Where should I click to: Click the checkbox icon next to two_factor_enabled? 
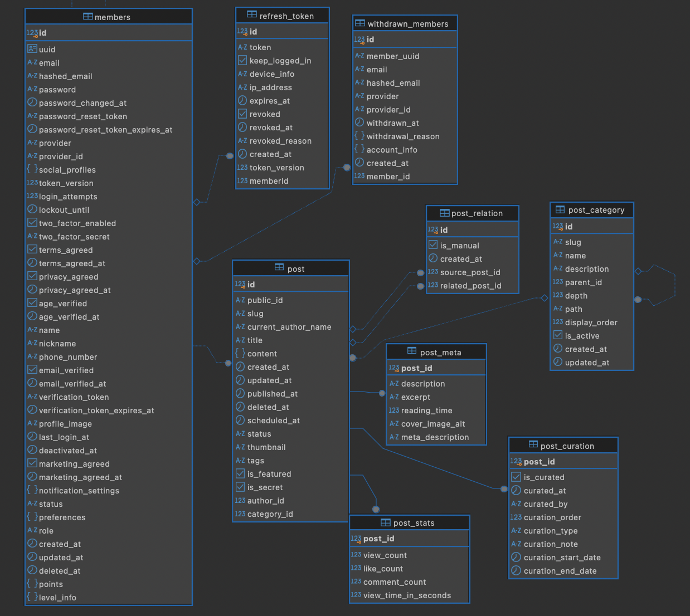pos(32,223)
